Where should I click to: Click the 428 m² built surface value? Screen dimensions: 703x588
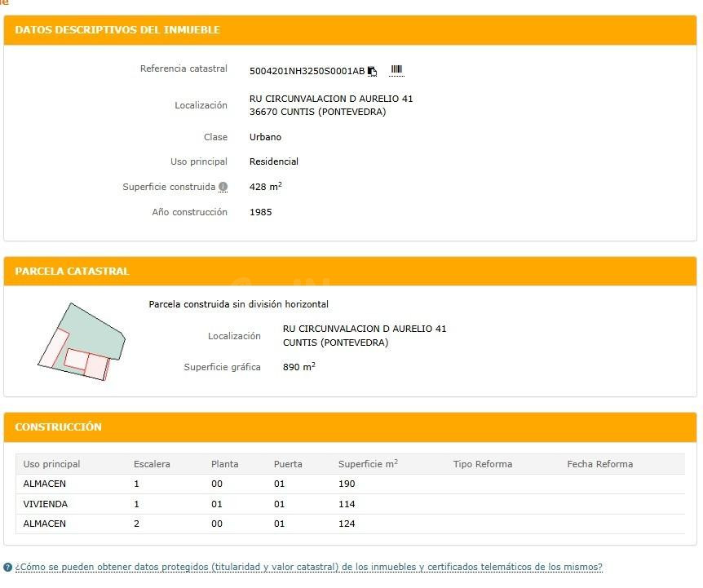tap(265, 187)
